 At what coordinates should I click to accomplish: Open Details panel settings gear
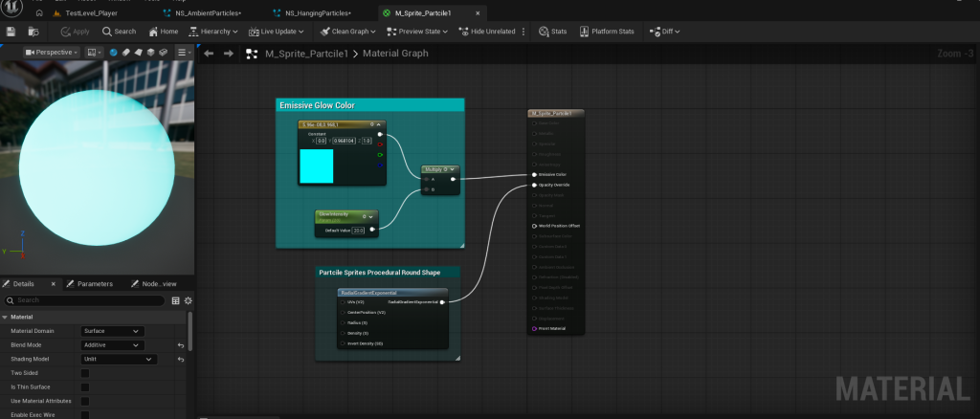[188, 300]
